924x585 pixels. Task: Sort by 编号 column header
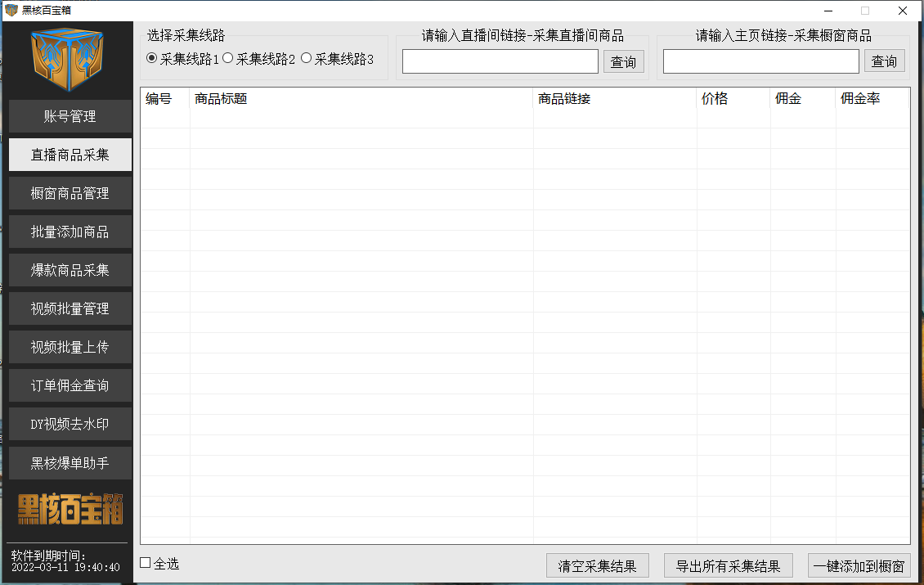[165, 98]
